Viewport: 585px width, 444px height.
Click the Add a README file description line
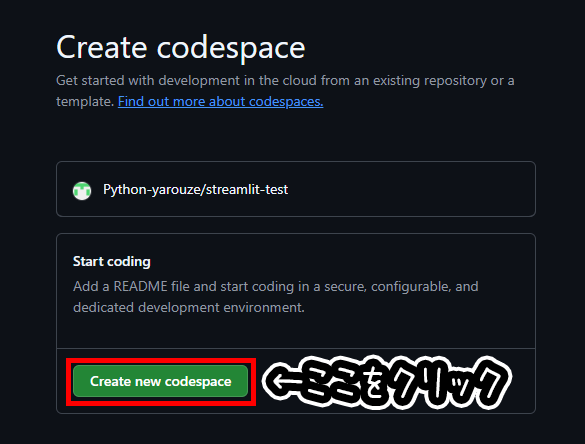click(276, 287)
